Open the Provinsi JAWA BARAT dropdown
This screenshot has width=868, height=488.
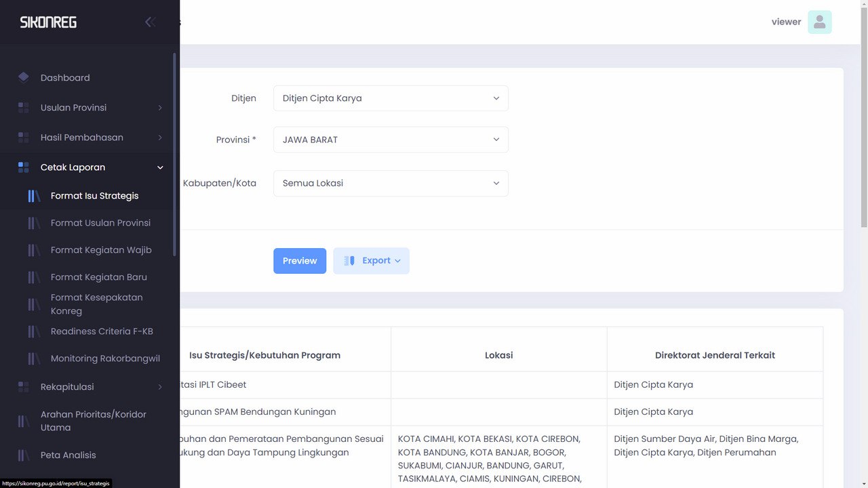pos(391,140)
